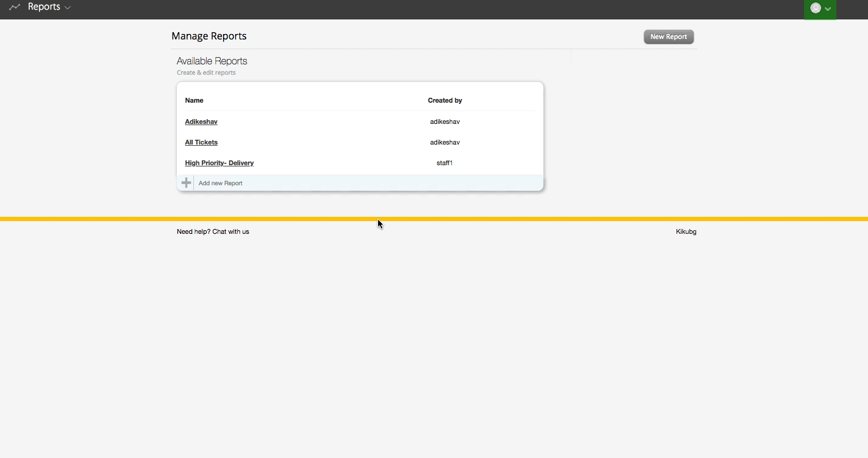The height and width of the screenshot is (458, 868).
Task: Click the Created by column header
Action: [445, 100]
